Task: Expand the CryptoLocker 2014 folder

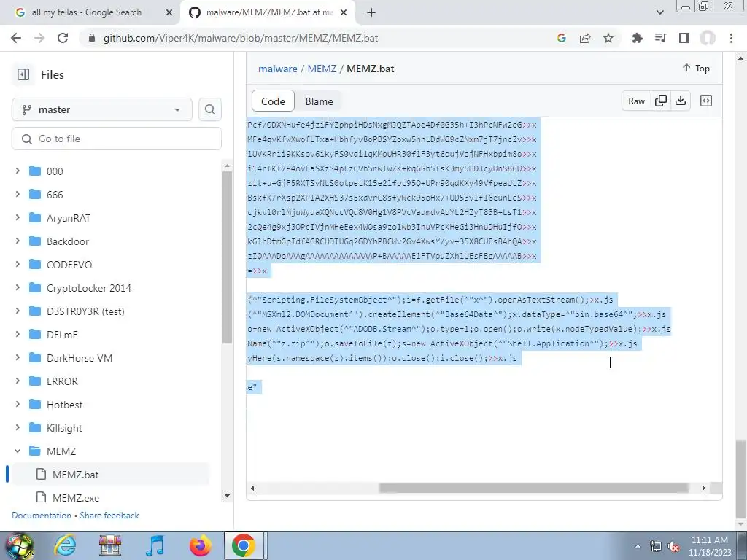Action: pyautogui.click(x=18, y=287)
